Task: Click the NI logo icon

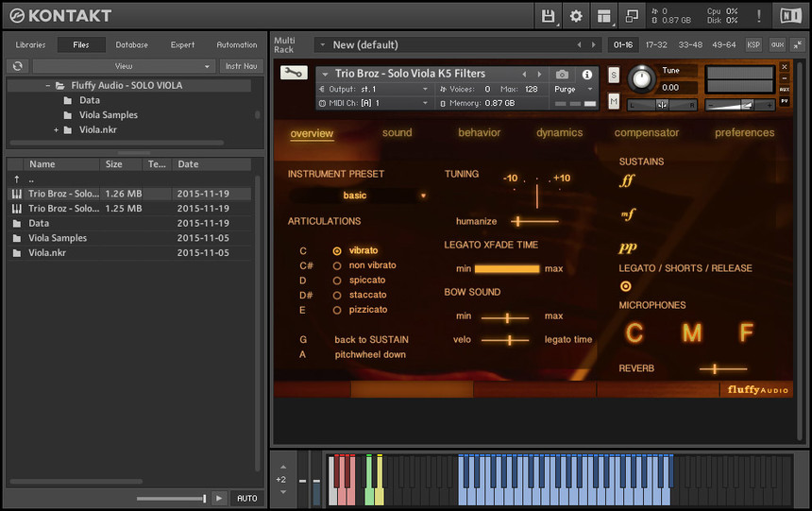Action: 790,16
